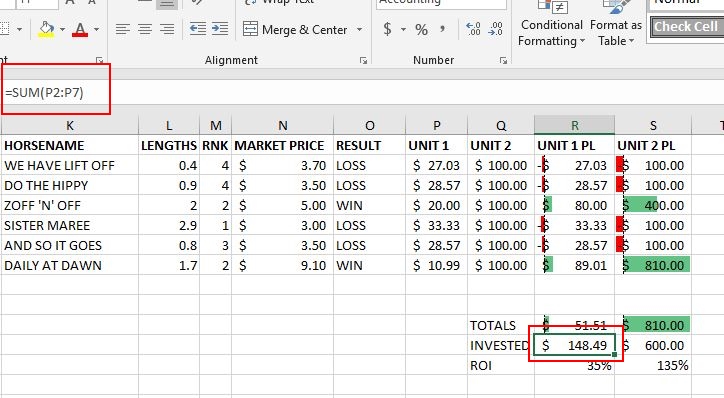Click the UNIT 2 PL header cell
The height and width of the screenshot is (398, 724).
click(x=653, y=145)
